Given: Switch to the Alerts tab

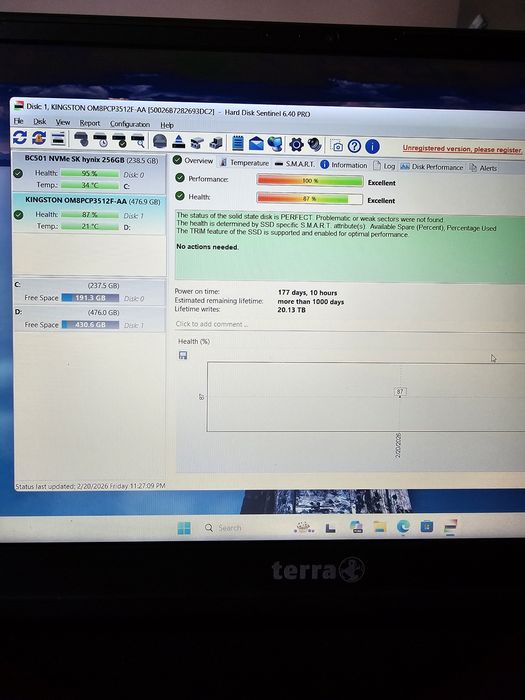Looking at the screenshot, I should (483, 168).
